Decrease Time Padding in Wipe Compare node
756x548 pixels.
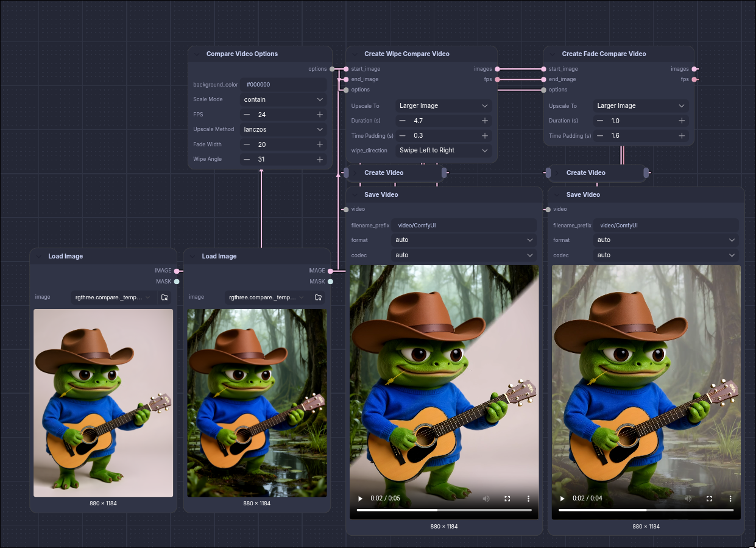403,135
